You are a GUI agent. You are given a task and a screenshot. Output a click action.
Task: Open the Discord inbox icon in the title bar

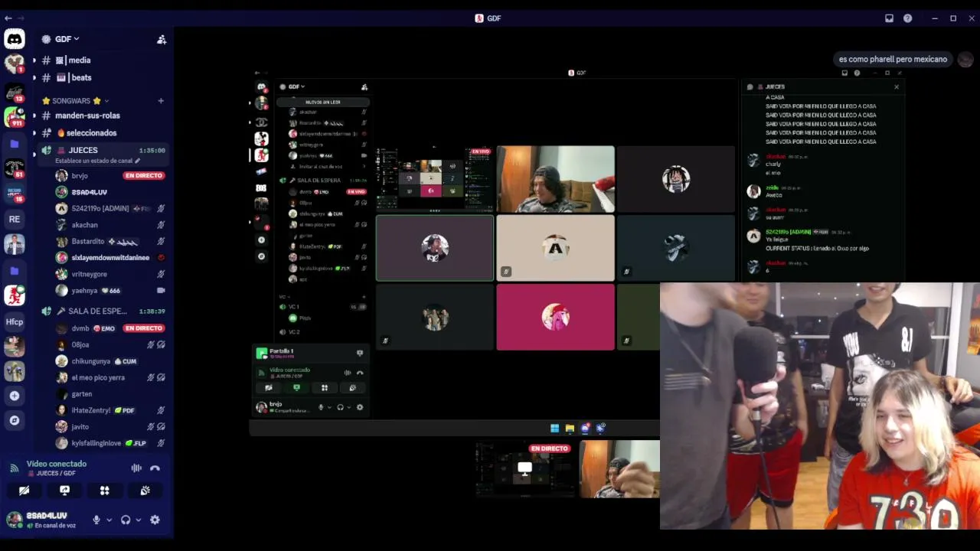[889, 18]
